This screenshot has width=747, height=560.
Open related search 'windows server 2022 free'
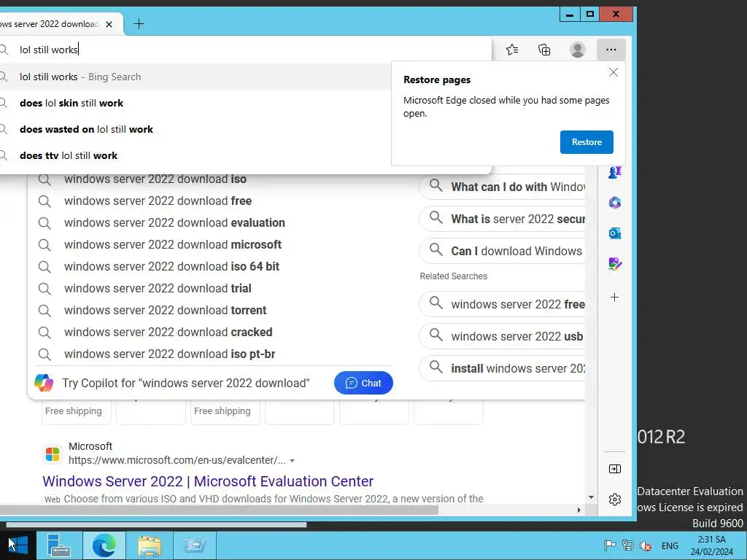[x=503, y=304]
